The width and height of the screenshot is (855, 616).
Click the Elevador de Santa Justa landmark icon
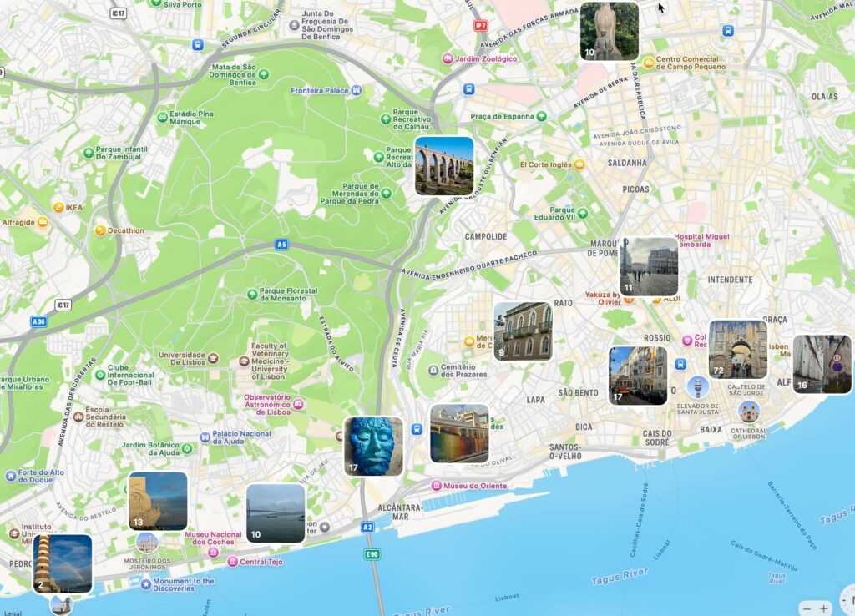point(698,387)
